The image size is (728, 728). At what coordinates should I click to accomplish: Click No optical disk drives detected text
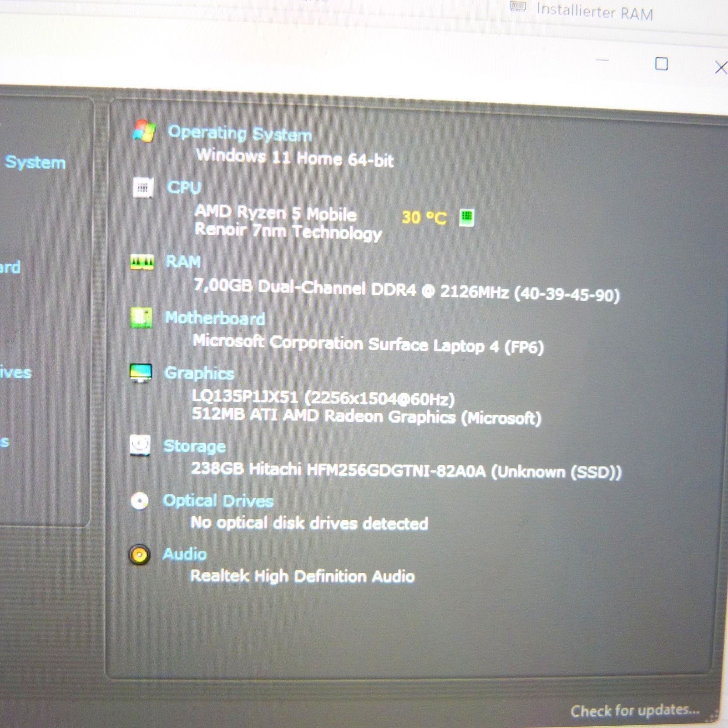pos(309,523)
